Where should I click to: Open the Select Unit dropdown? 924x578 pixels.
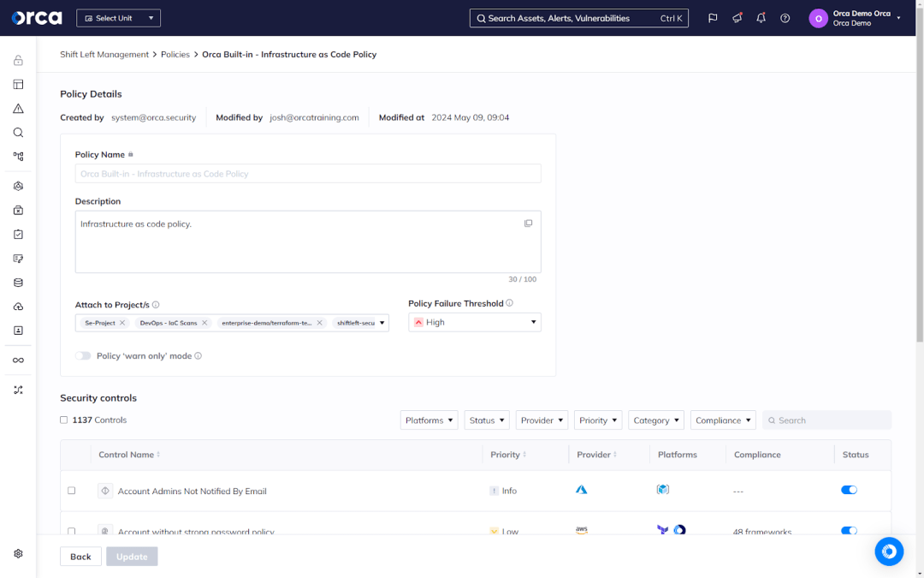pyautogui.click(x=118, y=18)
